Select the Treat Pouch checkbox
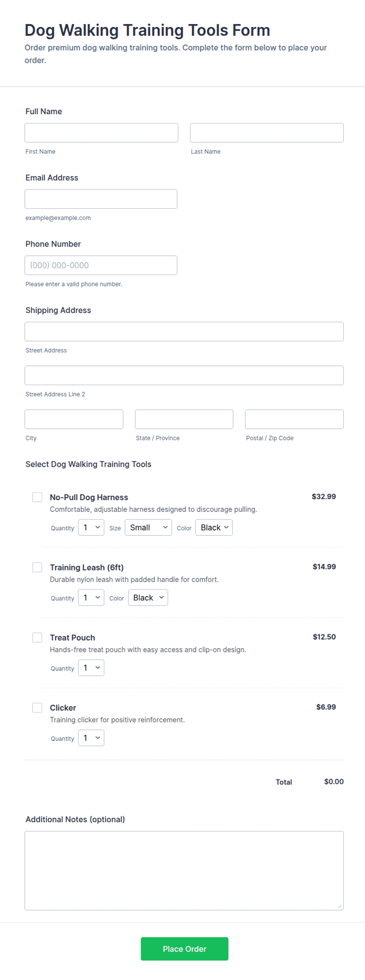Screen dimensions: 365x980 (x=37, y=637)
